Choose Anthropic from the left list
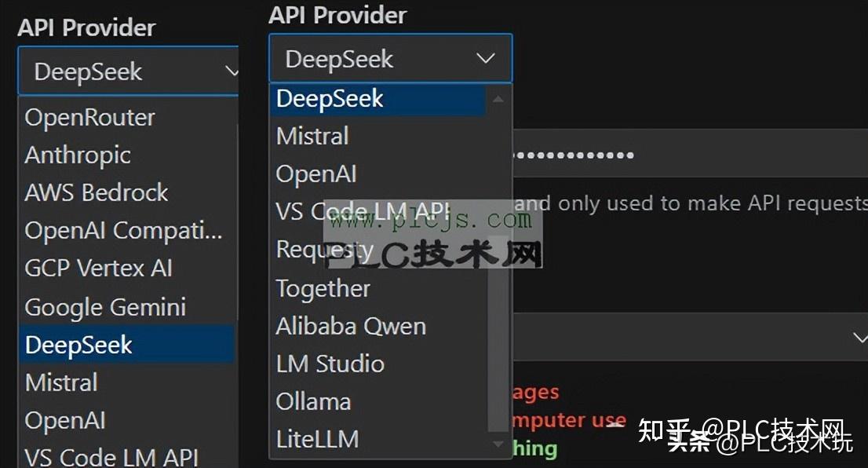This screenshot has height=468, width=868. 127,155
